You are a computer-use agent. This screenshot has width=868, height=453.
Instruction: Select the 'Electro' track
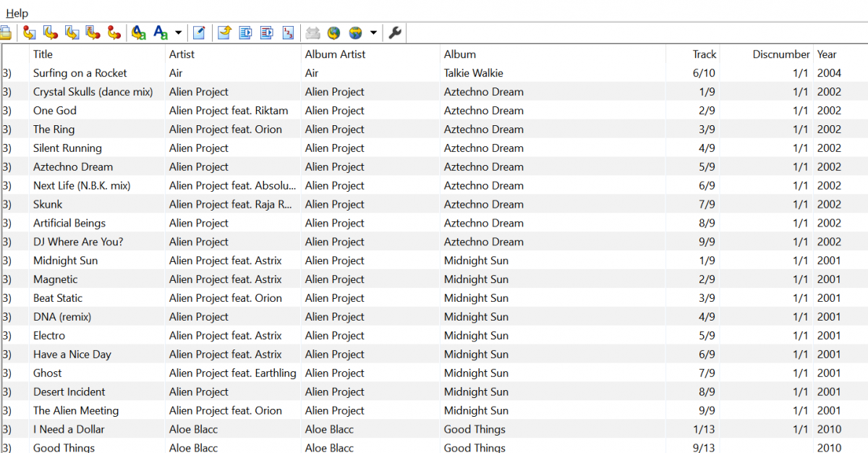click(x=49, y=336)
